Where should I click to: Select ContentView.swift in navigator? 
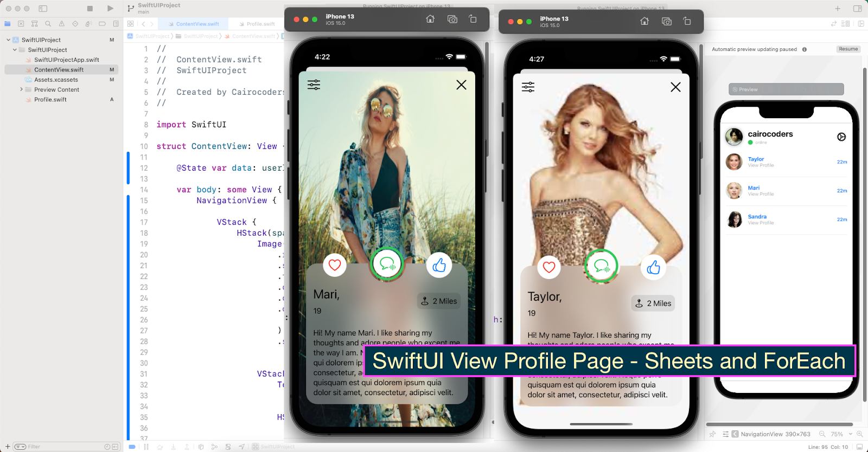point(61,69)
